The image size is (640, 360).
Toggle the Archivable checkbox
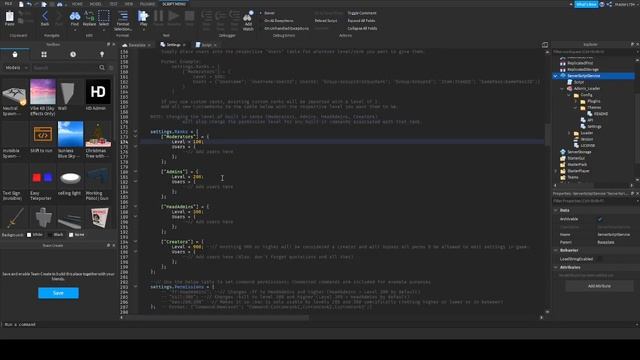(x=600, y=219)
